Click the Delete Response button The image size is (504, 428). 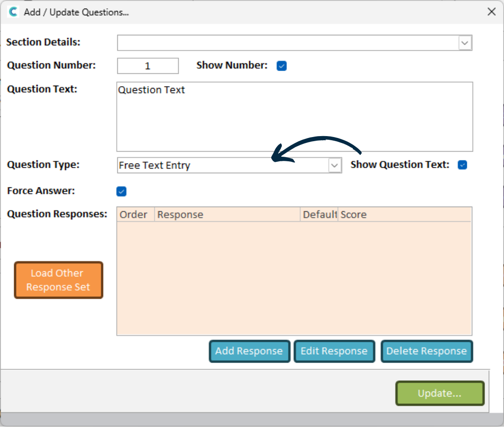click(427, 351)
